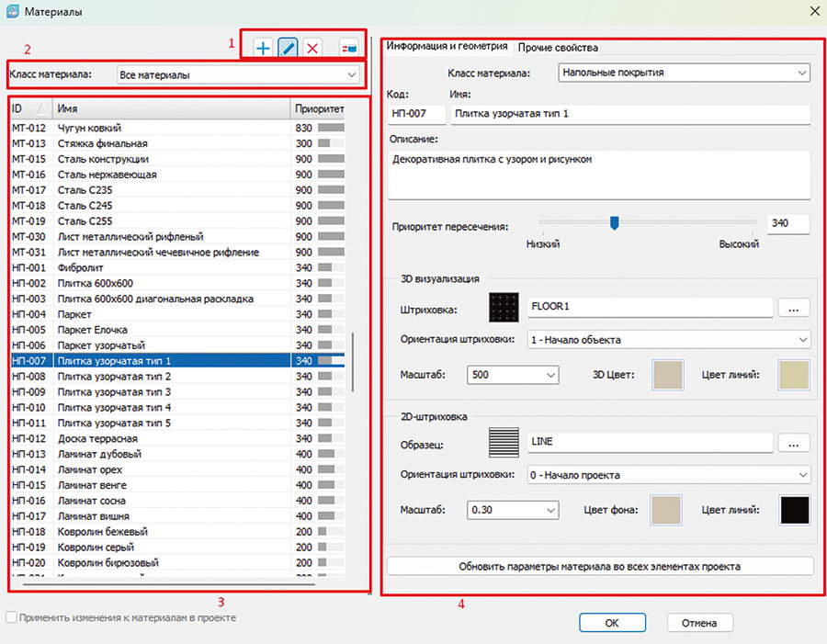Click the rightmost toolbar icon next to delete
This screenshot has height=644, width=827.
(348, 48)
